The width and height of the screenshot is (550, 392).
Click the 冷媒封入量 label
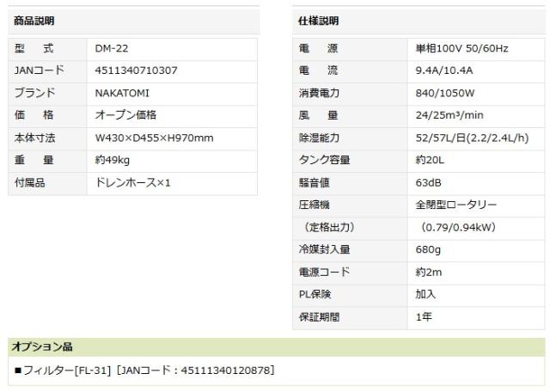pyautogui.click(x=325, y=249)
